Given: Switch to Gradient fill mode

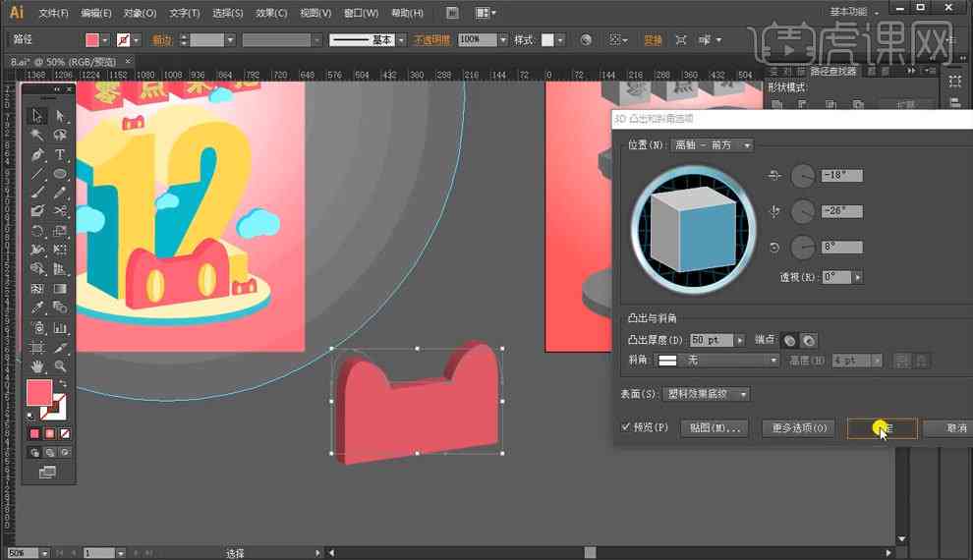Looking at the screenshot, I should (50, 433).
